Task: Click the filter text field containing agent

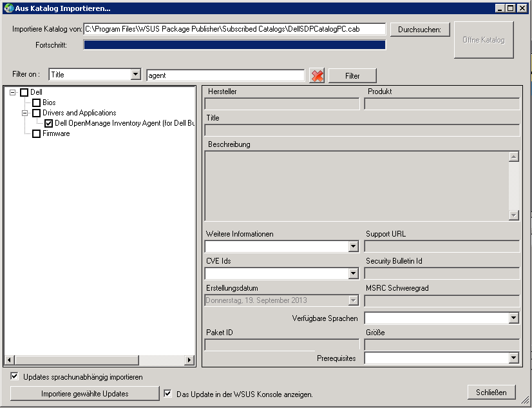Action: point(225,75)
